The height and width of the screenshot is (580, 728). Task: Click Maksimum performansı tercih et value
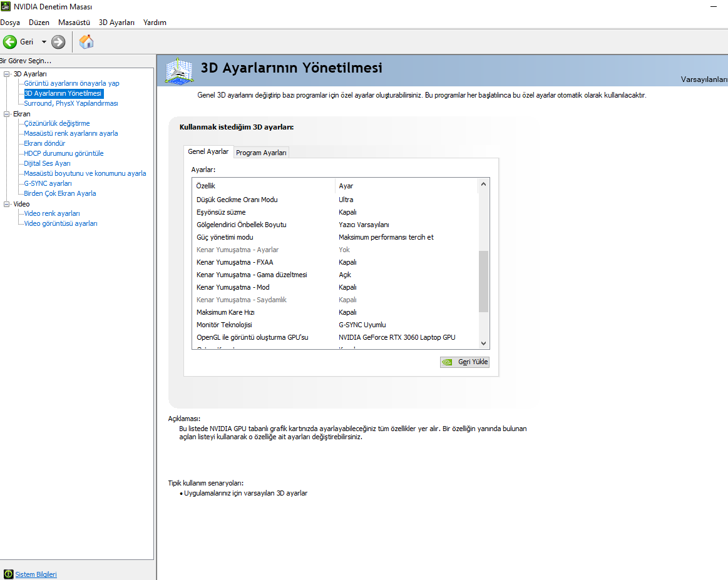[386, 237]
